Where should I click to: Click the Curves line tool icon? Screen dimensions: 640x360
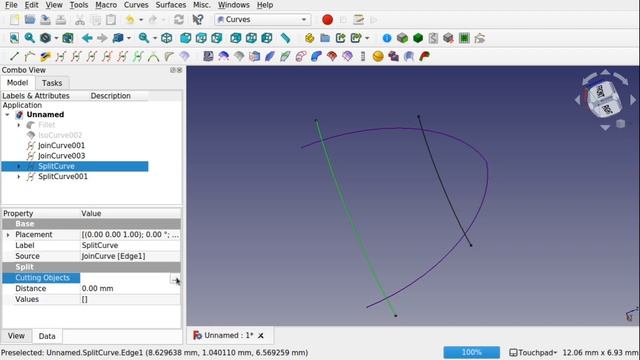pos(14,56)
